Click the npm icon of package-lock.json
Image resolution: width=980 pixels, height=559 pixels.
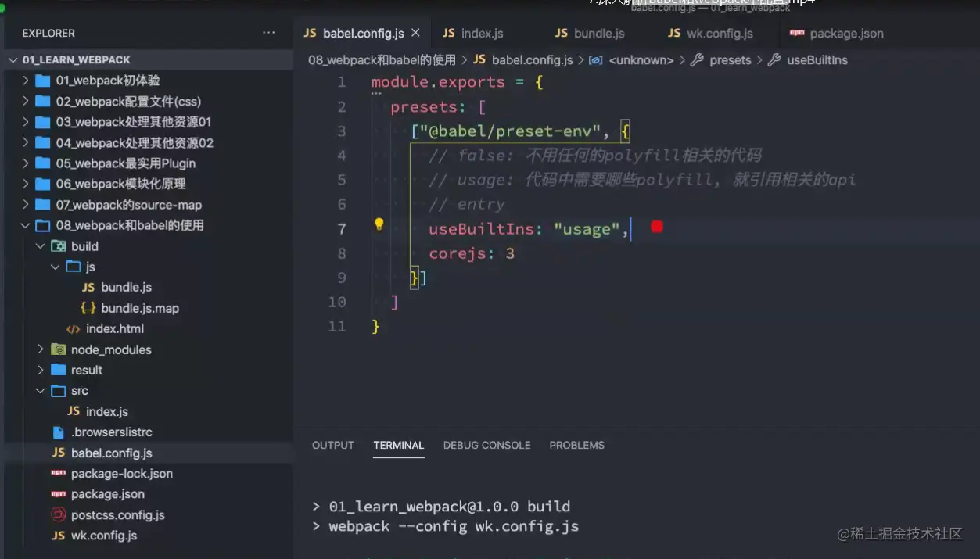click(58, 473)
